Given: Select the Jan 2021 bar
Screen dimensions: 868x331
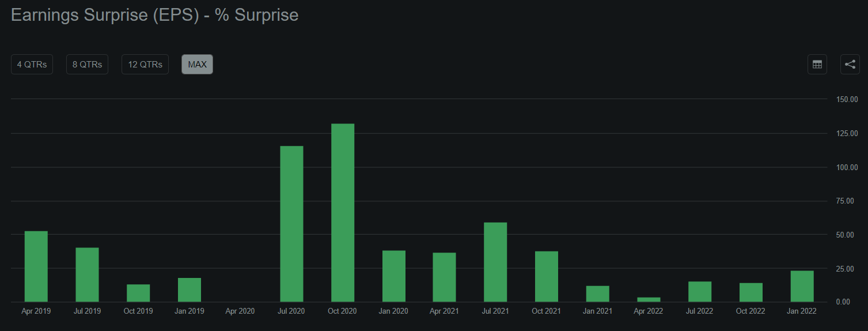Looking at the screenshot, I should point(598,294).
